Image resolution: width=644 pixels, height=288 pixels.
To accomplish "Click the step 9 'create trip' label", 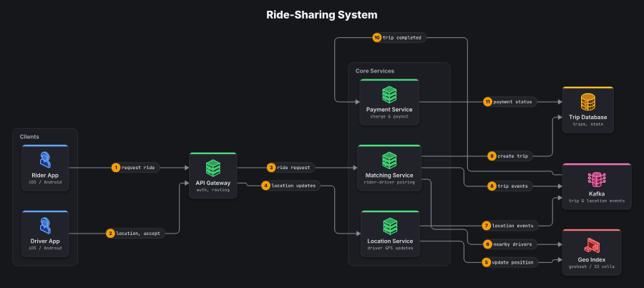I will 510,156.
